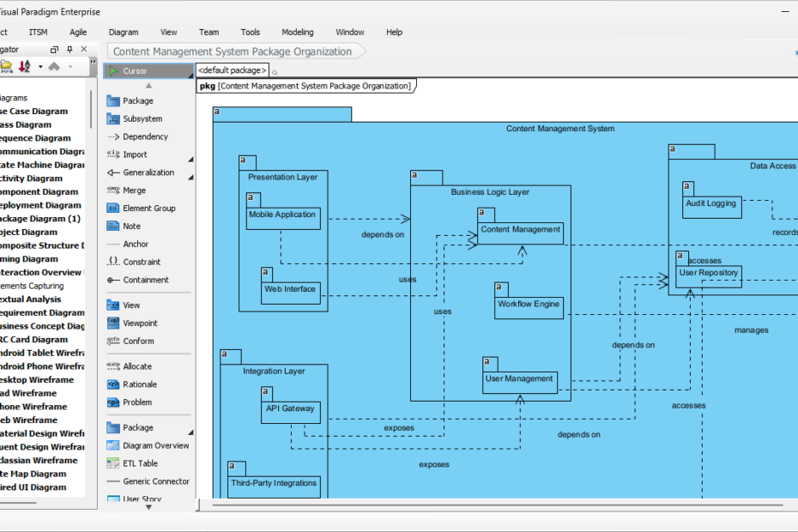Screen dimensions: 798x532
Task: Click the default package breadcrumb
Action: click(x=232, y=70)
